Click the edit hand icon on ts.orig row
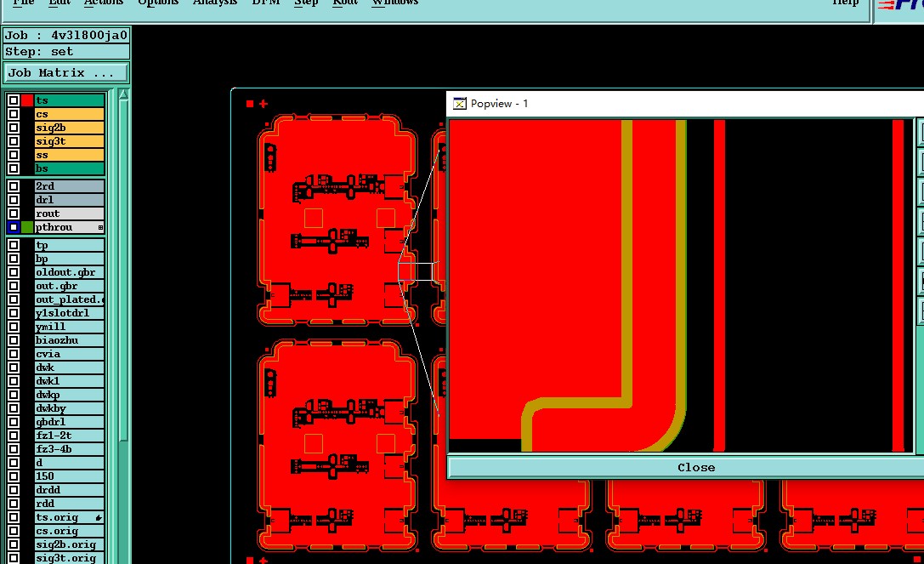Viewport: 924px width, 564px height. tap(99, 517)
